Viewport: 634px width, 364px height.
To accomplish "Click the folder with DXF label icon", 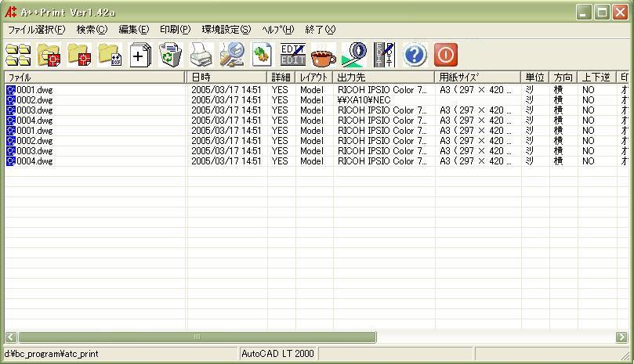I will tap(109, 55).
